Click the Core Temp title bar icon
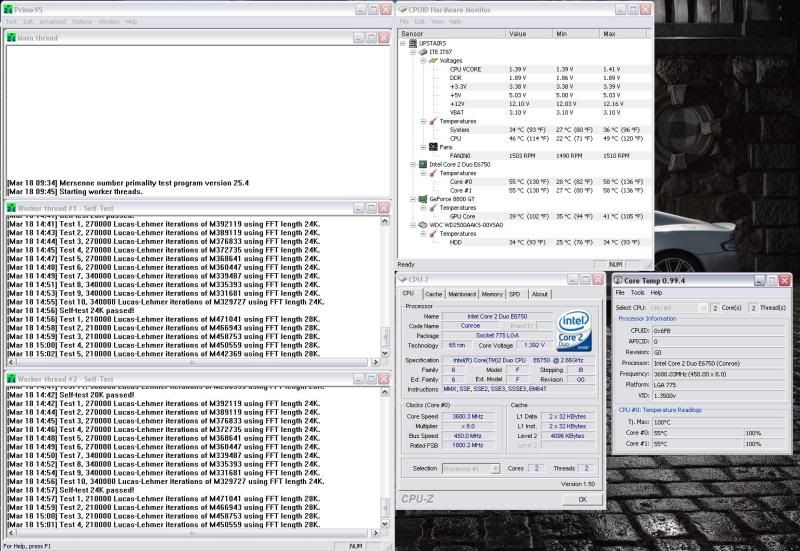Screen dimensions: 800x551 tap(618, 280)
